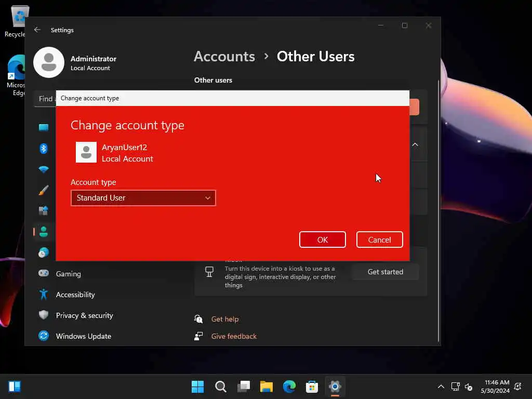Viewport: 532px width, 399px height.
Task: Go to Privacy & security settings
Action: [x=85, y=315]
